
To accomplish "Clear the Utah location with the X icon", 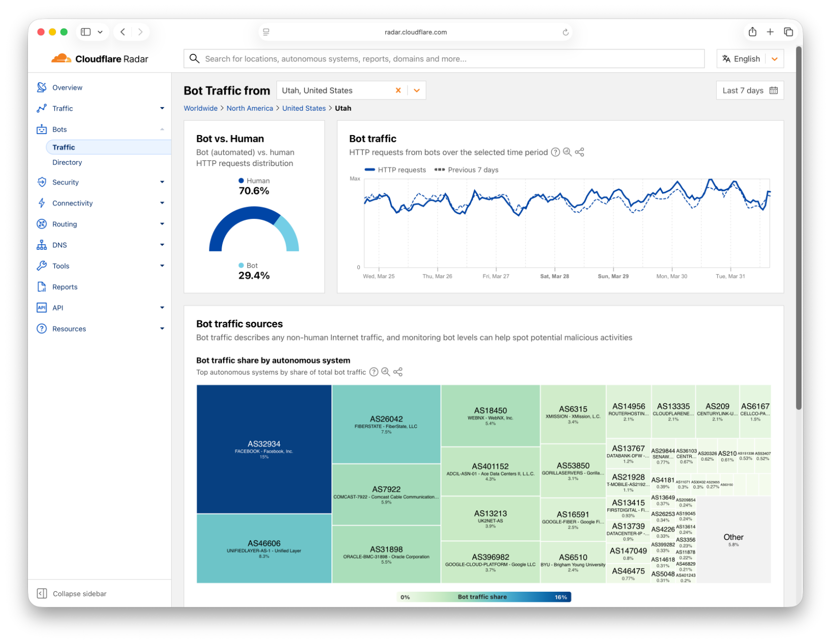I will (x=398, y=90).
